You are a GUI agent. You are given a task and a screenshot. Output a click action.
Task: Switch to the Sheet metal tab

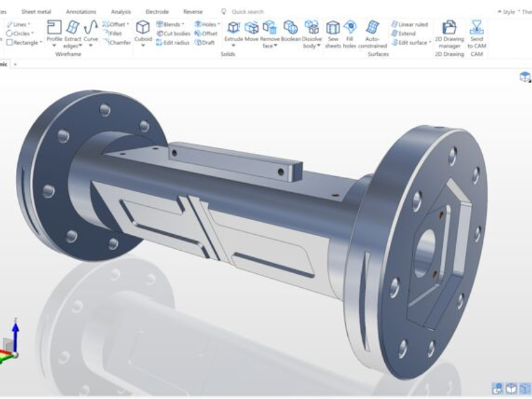36,11
